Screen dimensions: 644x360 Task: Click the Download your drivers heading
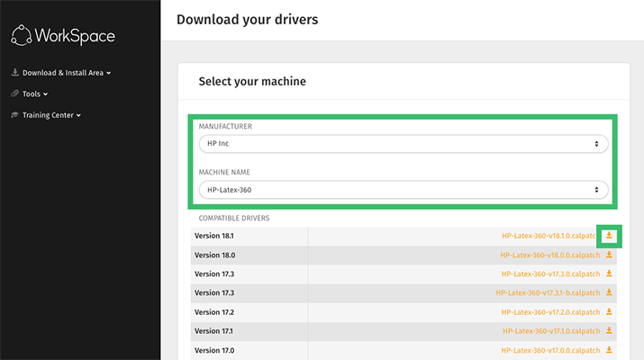(x=248, y=20)
